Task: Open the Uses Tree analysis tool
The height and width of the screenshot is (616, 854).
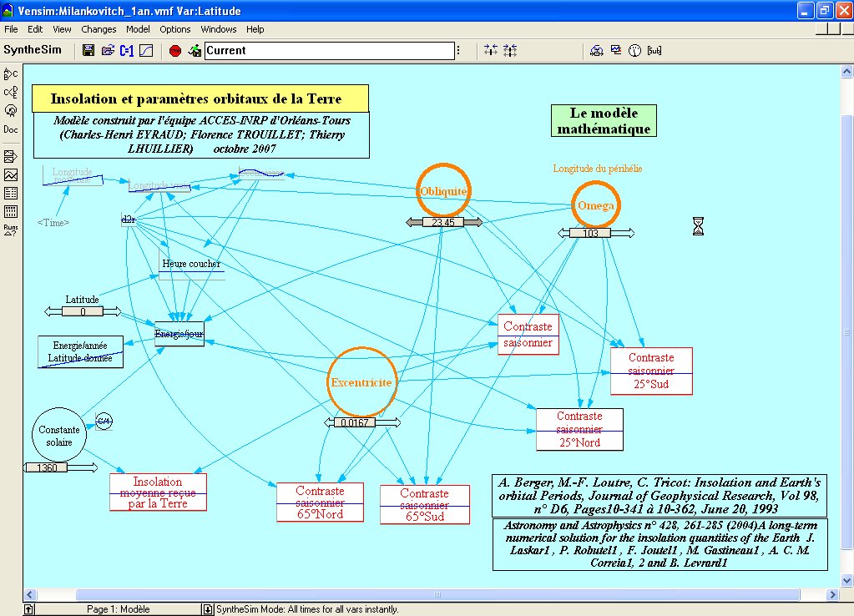Action: click(10, 92)
